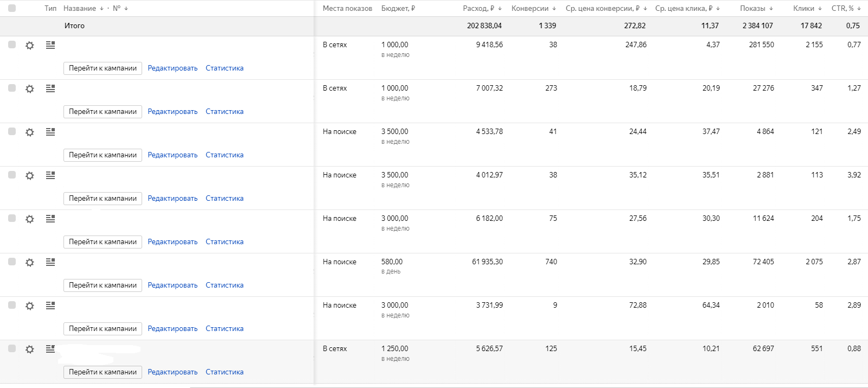This screenshot has height=388, width=868.
Task: Check the box for the 9 418,56 campaign
Action: (12, 44)
